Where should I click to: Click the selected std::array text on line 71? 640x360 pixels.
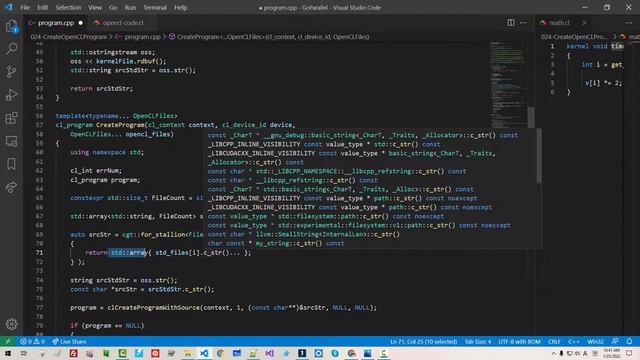(127, 253)
